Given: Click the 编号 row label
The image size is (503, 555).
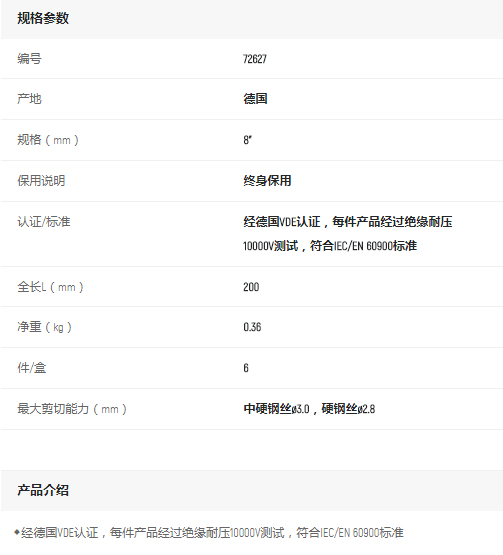Looking at the screenshot, I should [29, 58].
